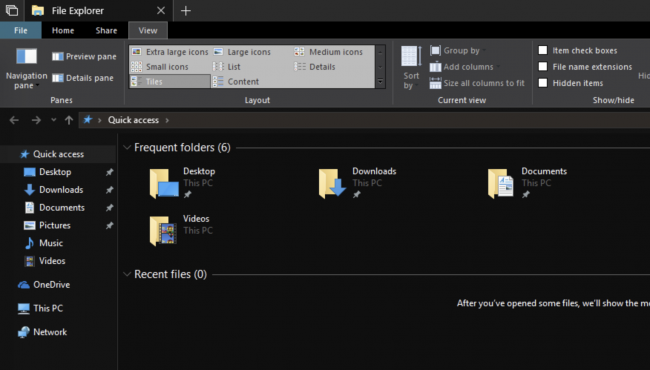Screen dimensions: 650x370
Task: Select the Documents folder tile
Action: coord(528,183)
